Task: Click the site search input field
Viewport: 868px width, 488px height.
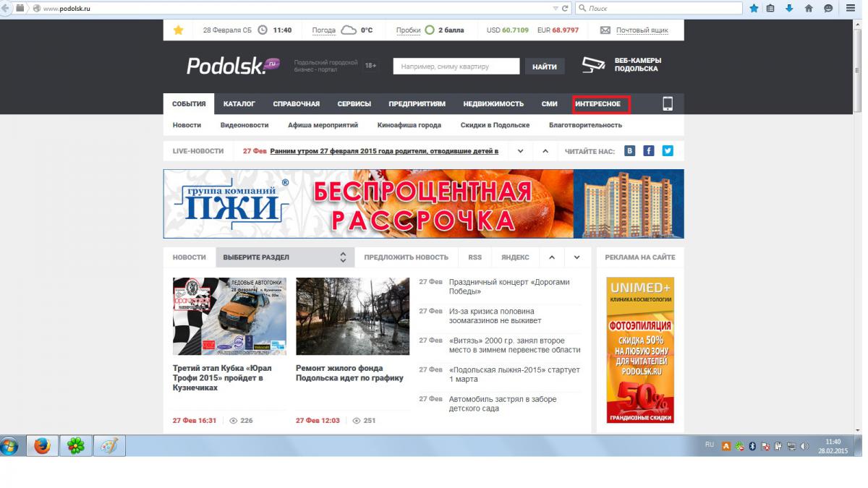Action: point(456,67)
